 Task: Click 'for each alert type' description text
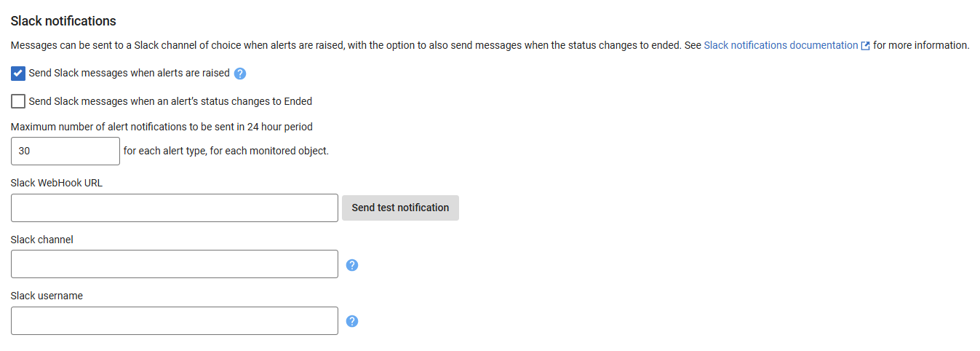[226, 151]
